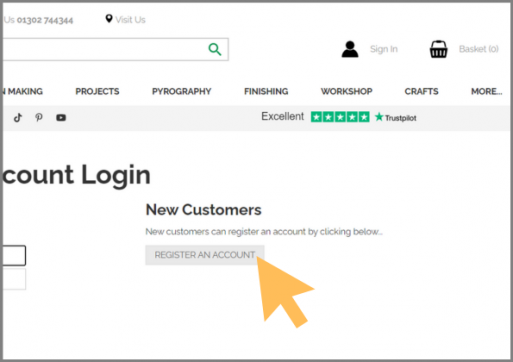Open the Projects menu

coord(97,91)
